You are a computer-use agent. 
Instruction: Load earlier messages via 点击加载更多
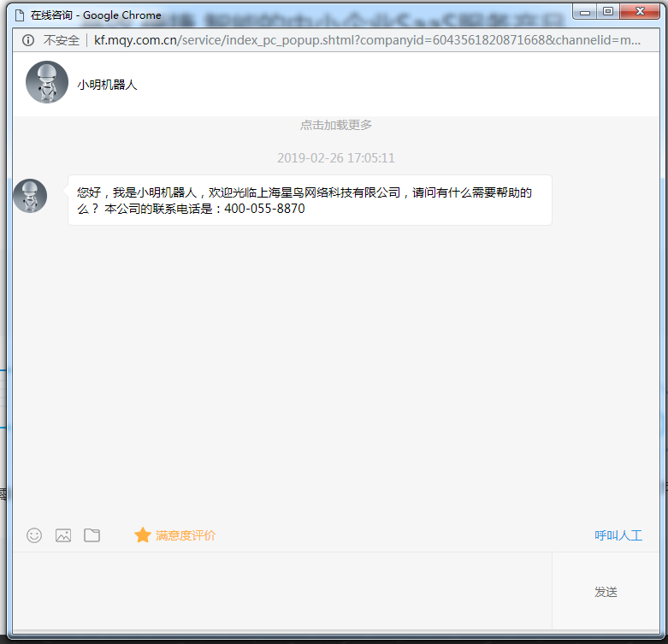pyautogui.click(x=335, y=125)
